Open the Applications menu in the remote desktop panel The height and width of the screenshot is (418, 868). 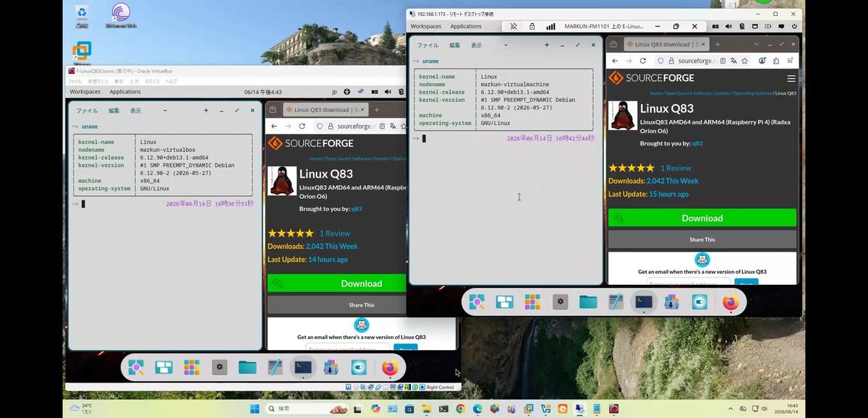(466, 26)
